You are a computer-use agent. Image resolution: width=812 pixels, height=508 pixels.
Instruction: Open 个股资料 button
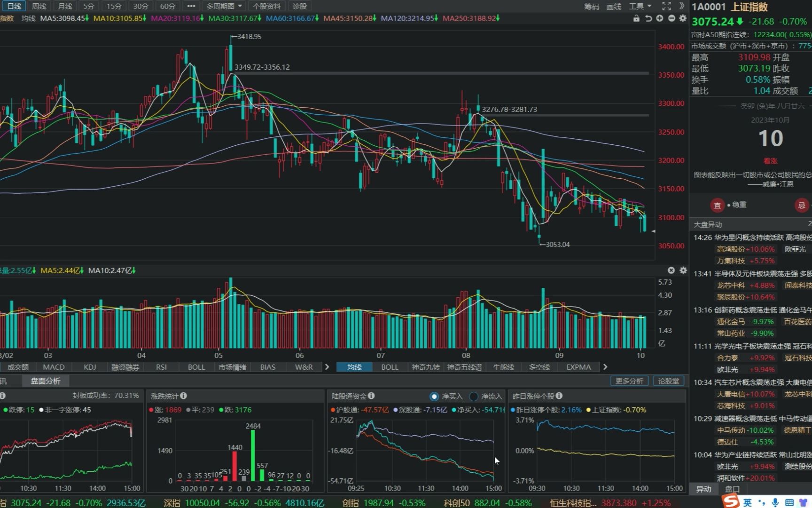tap(266, 6)
